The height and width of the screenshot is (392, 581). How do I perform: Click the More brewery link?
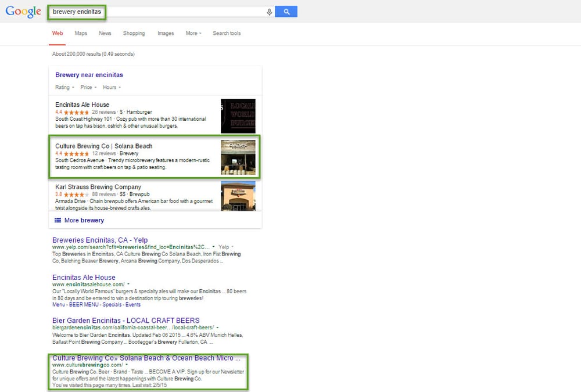(84, 221)
